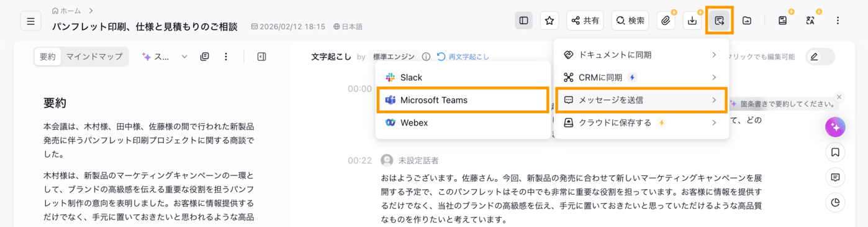The height and width of the screenshot is (227, 868).
Task: Click transcript paragraph starting おはようございます
Action: click(x=571, y=199)
